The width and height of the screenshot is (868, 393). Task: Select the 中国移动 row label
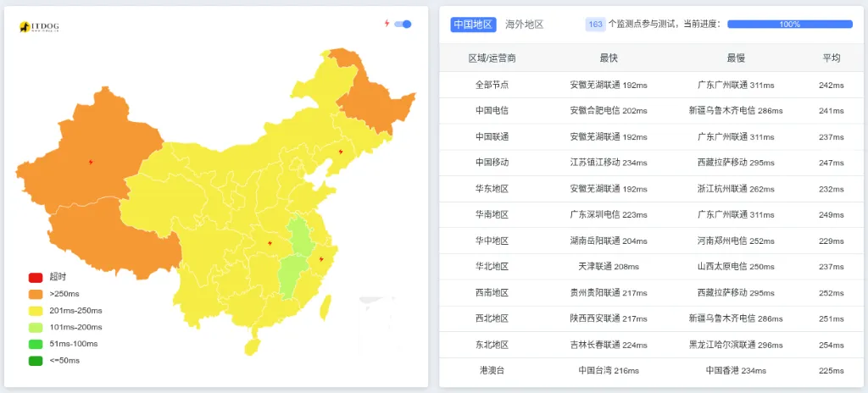492,163
